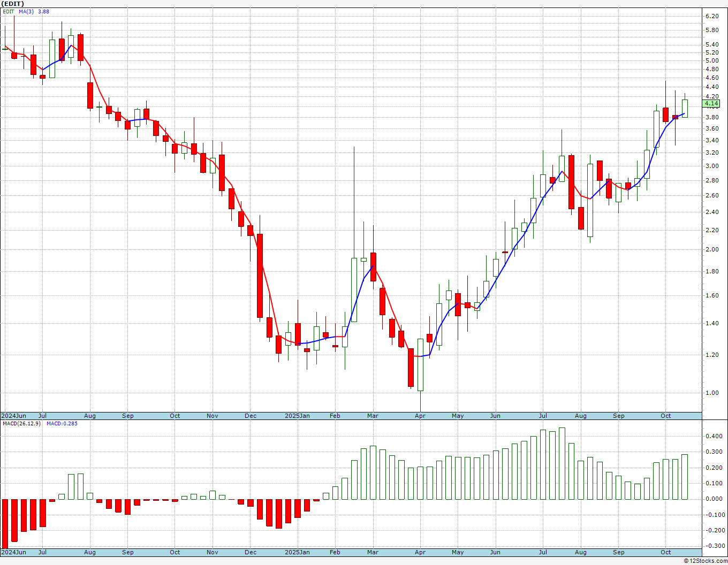The image size is (728, 565).
Task: Click the 3.00 price axis label
Action: (711, 166)
